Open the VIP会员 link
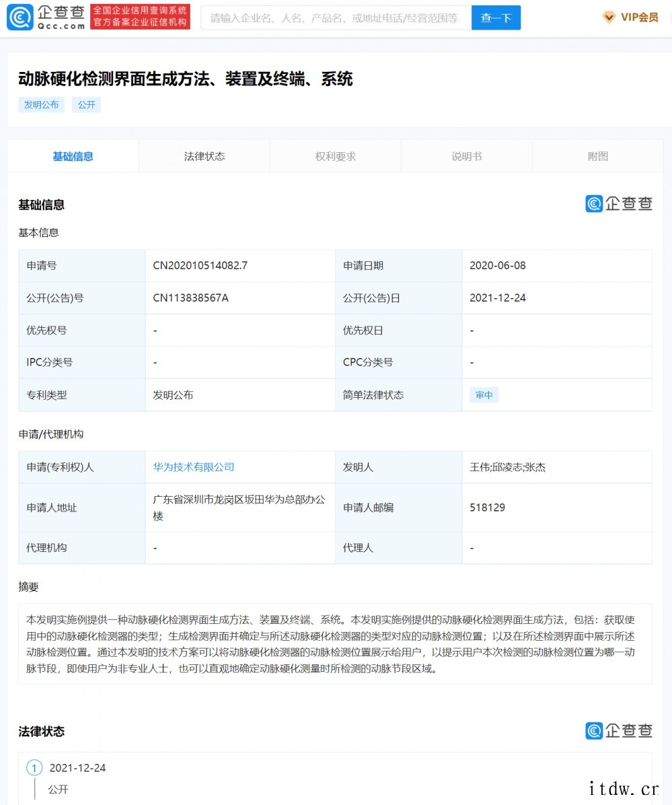This screenshot has height=805, width=672. [639, 17]
